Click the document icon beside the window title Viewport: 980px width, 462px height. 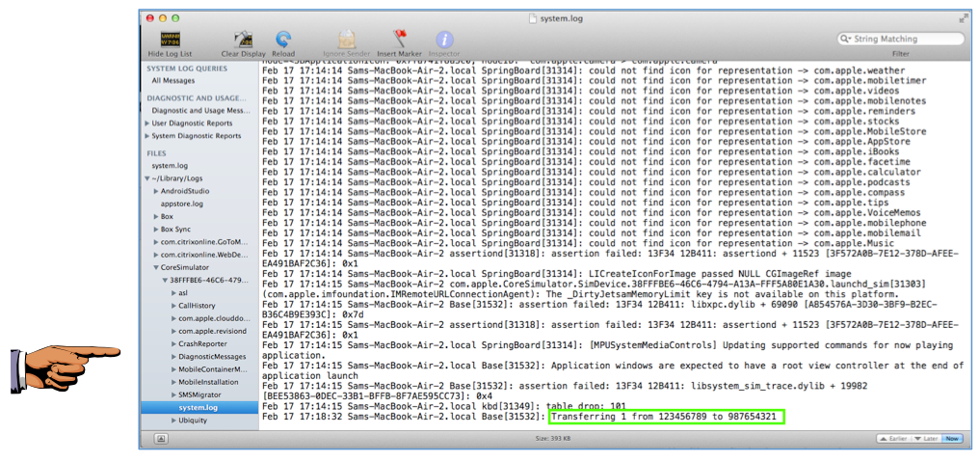(533, 18)
